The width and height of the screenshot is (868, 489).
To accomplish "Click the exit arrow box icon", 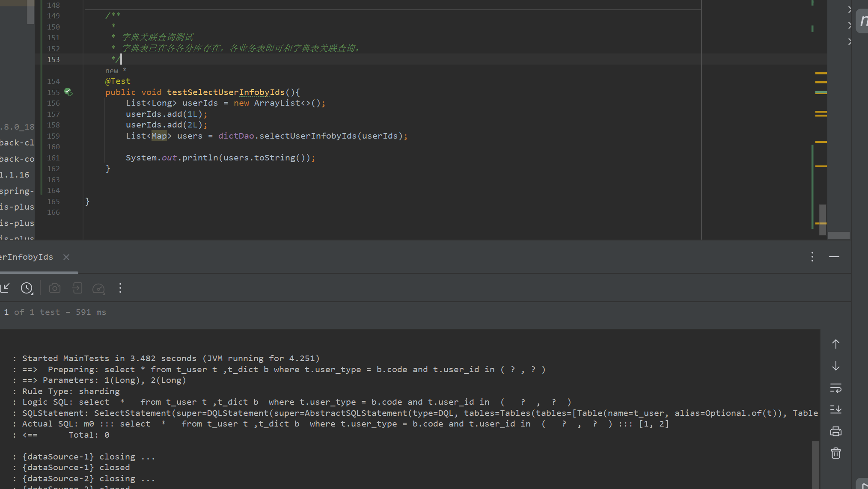I will 77,288.
